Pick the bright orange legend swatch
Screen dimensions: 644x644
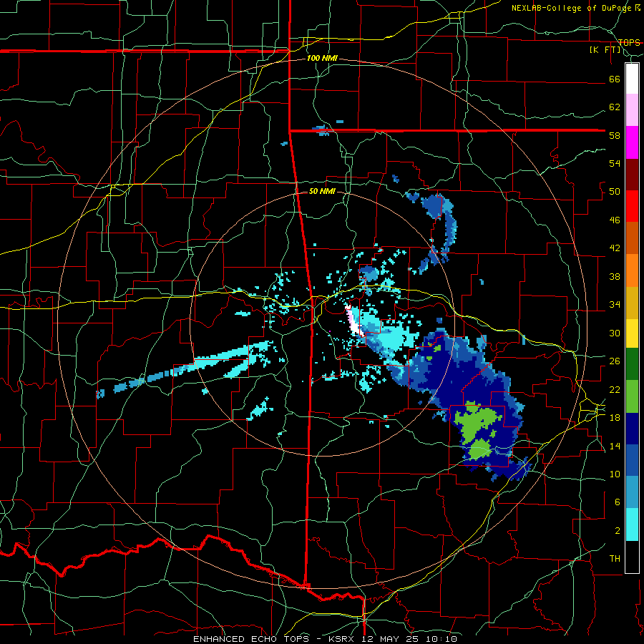pyautogui.click(x=632, y=270)
